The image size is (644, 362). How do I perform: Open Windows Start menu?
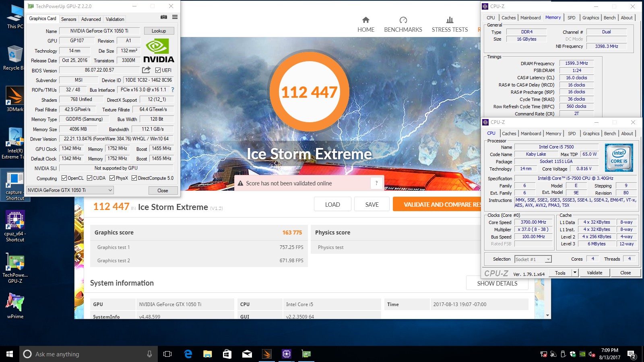[10, 354]
